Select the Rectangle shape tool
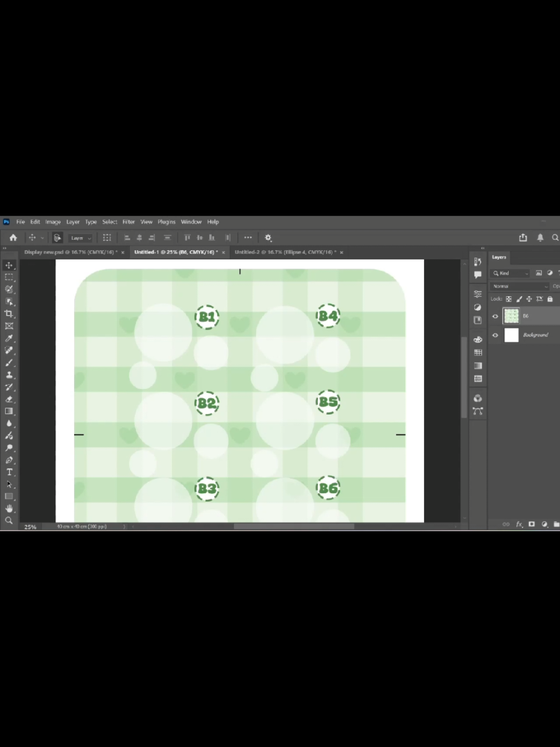 click(9, 496)
